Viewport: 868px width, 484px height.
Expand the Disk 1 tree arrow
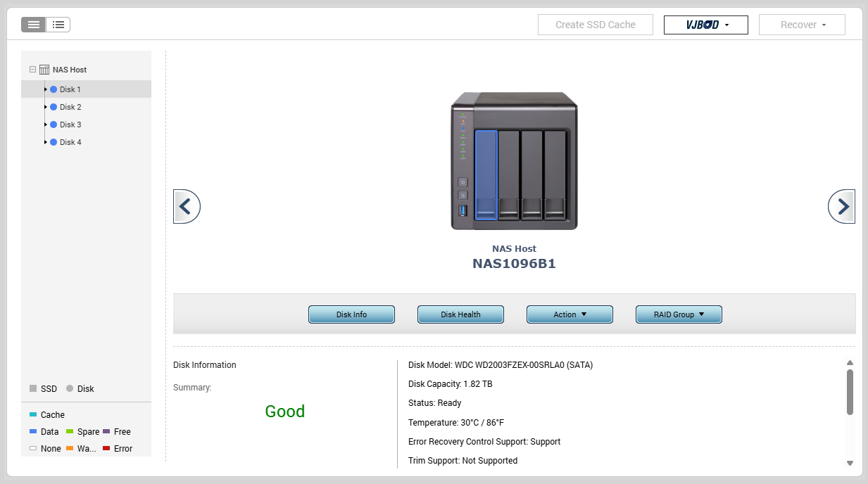click(x=46, y=89)
